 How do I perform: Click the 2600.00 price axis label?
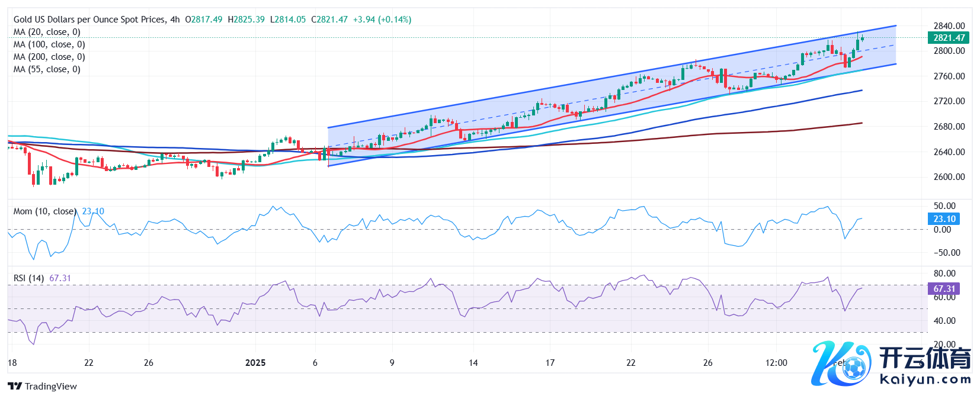(949, 177)
